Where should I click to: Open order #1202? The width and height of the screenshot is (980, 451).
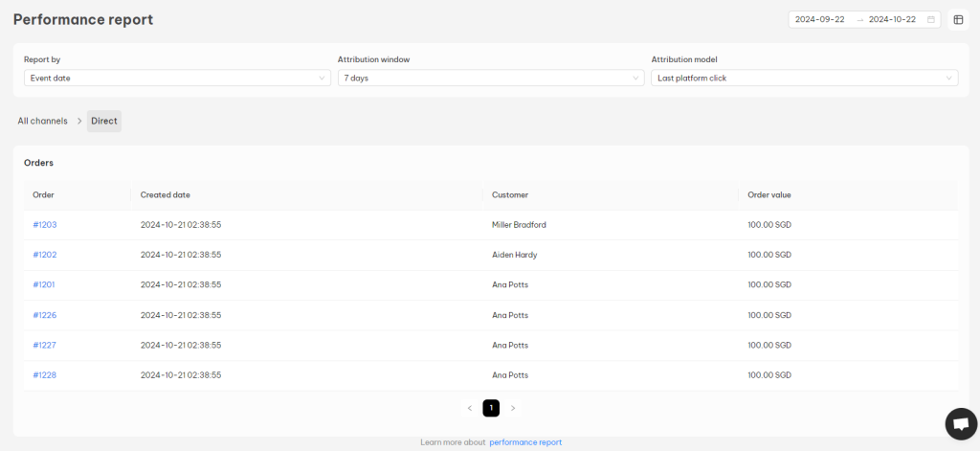click(x=45, y=255)
